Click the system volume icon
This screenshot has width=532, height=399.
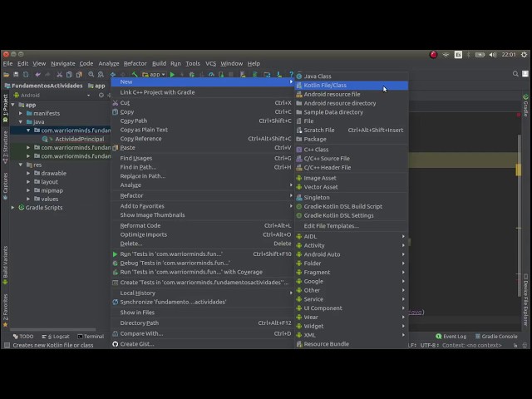point(493,55)
